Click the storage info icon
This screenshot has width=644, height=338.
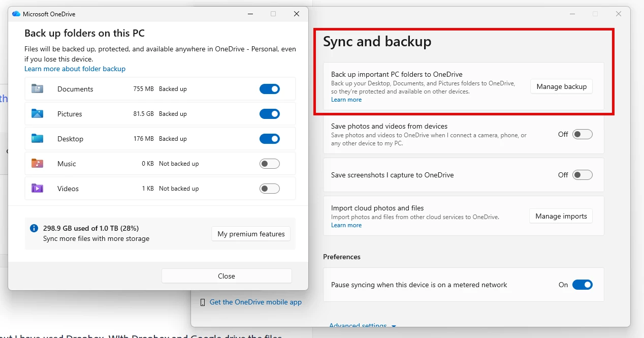tap(34, 228)
